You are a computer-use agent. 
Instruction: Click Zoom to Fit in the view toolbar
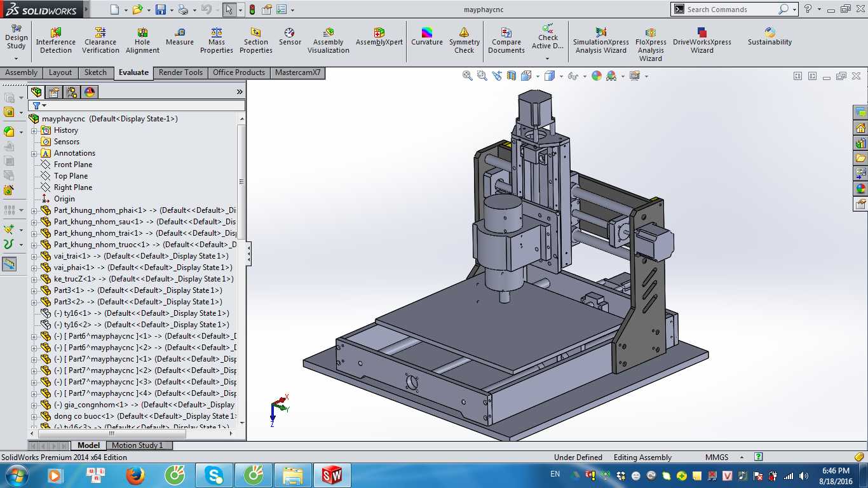(468, 76)
